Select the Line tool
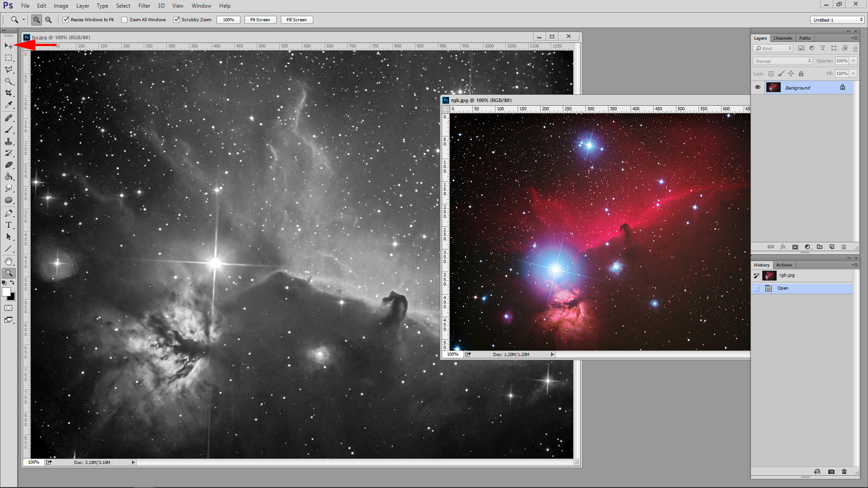 tap(9, 249)
